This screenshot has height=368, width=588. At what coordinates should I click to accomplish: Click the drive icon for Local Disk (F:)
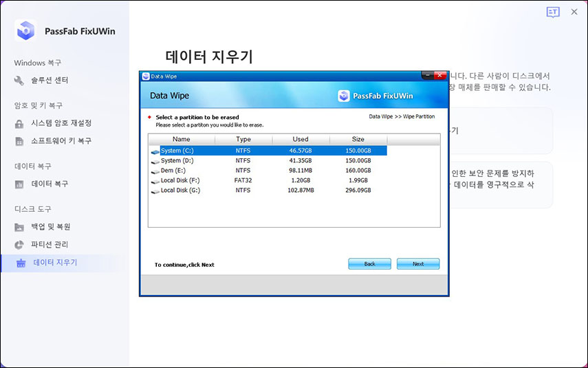(155, 182)
